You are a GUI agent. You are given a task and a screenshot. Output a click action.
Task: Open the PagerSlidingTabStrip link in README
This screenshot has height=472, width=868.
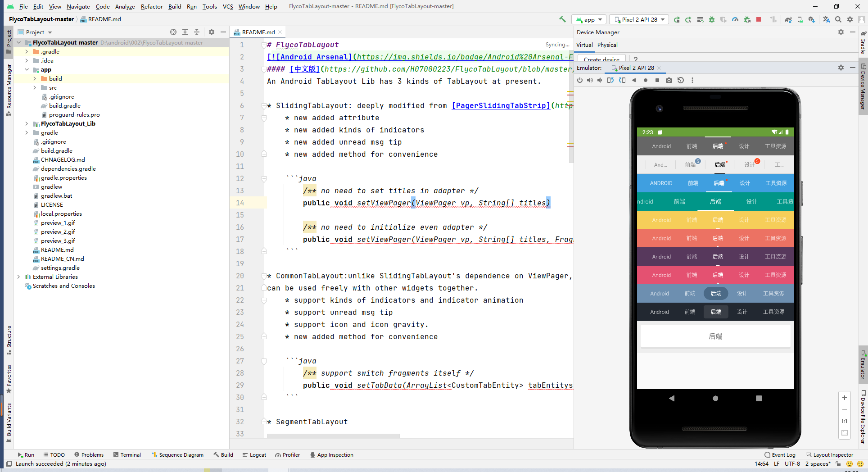click(x=501, y=106)
